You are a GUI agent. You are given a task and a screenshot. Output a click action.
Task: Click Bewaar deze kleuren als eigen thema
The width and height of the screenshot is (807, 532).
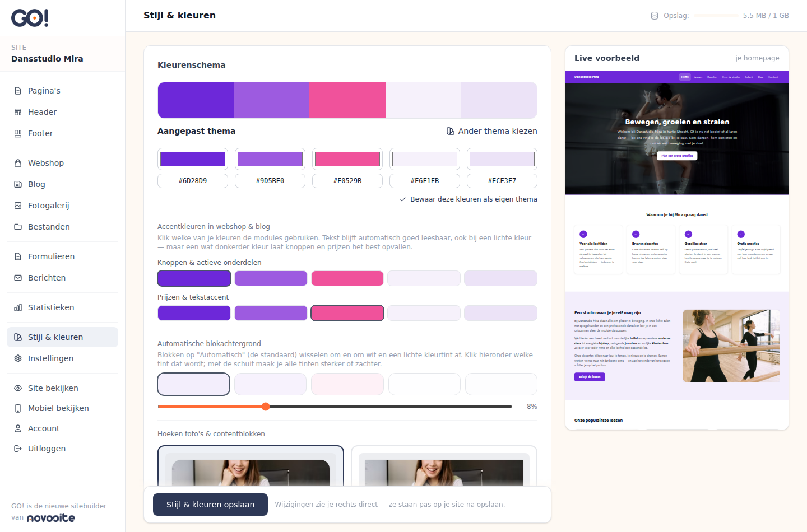coord(469,199)
